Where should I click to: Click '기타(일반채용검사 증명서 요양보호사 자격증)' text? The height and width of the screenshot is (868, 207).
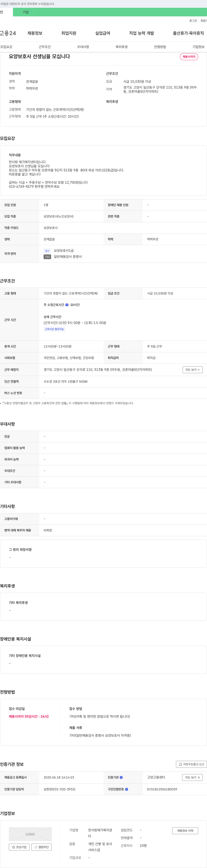point(100,735)
